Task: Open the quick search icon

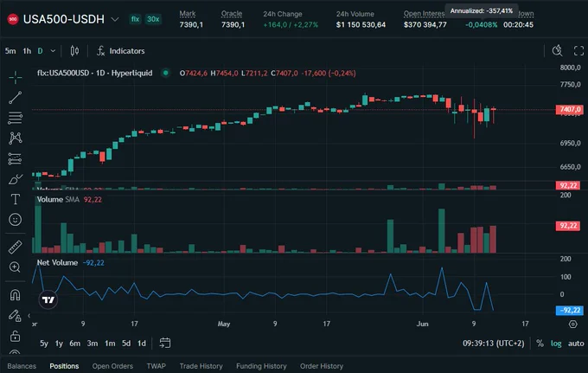Action: coord(557,51)
